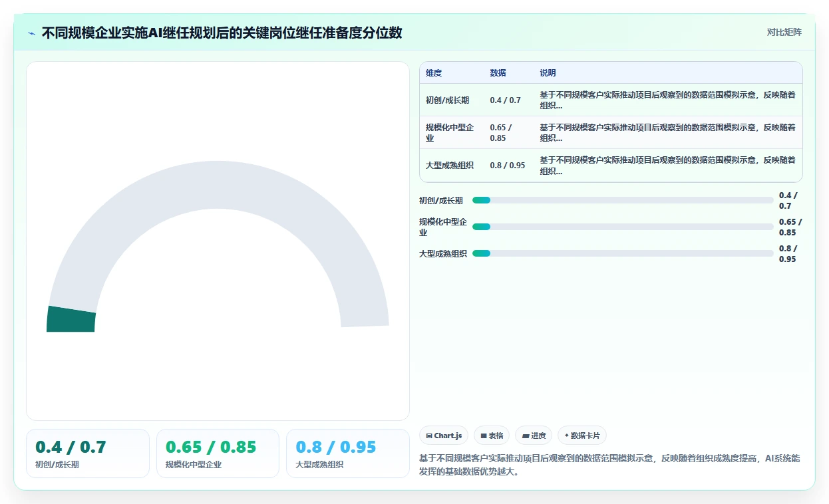Viewport: 829px width, 504px height.
Task: Click the 规模化中型企业 row description text
Action: (x=667, y=132)
